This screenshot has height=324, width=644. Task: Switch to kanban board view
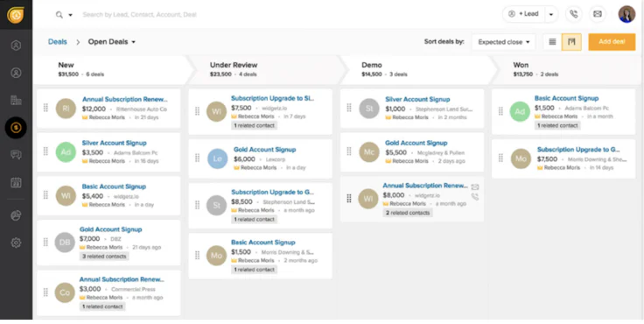[571, 42]
